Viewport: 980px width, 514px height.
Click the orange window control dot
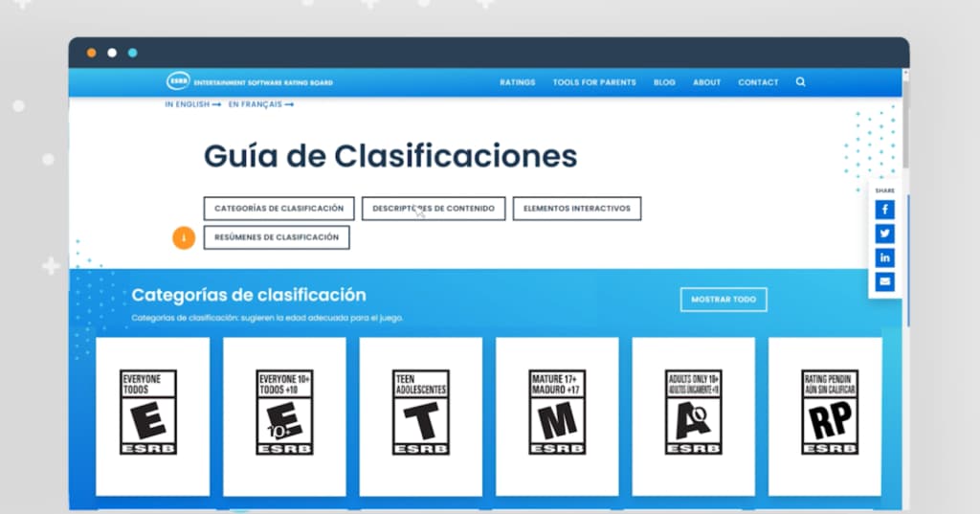point(91,54)
